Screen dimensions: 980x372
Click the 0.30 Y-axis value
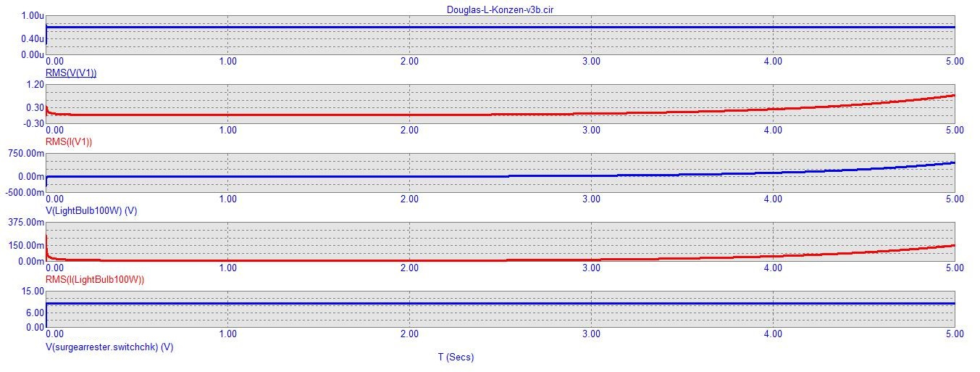click(35, 107)
